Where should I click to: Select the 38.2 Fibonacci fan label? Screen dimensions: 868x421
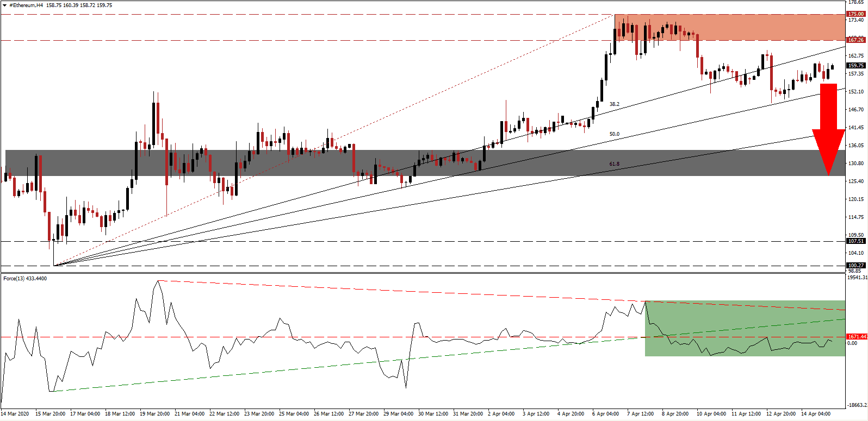pos(614,104)
